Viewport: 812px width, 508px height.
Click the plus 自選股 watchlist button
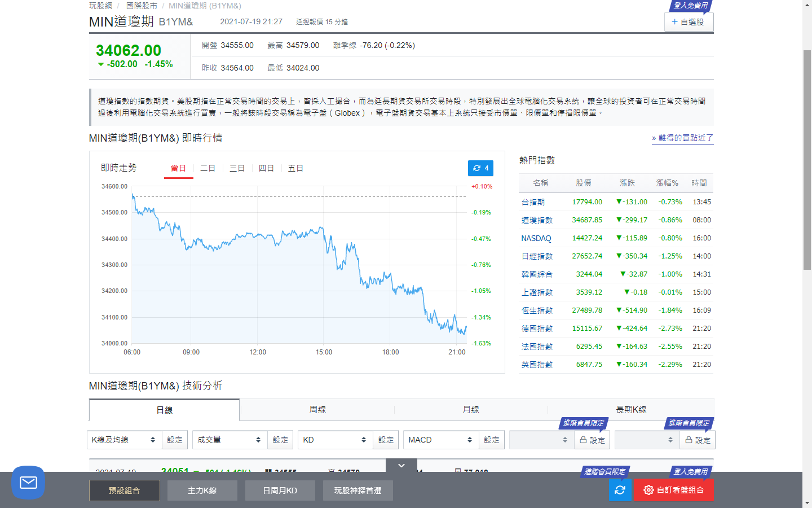click(689, 22)
